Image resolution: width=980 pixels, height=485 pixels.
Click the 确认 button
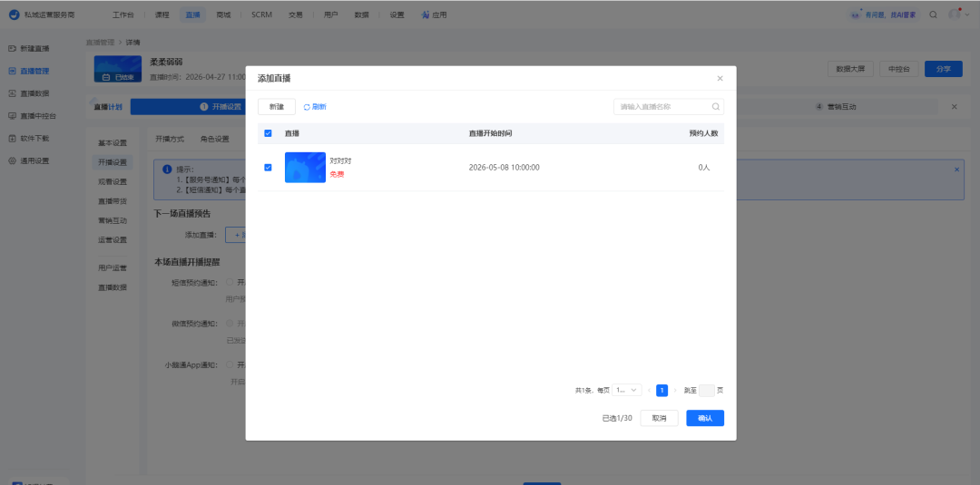[x=705, y=418]
